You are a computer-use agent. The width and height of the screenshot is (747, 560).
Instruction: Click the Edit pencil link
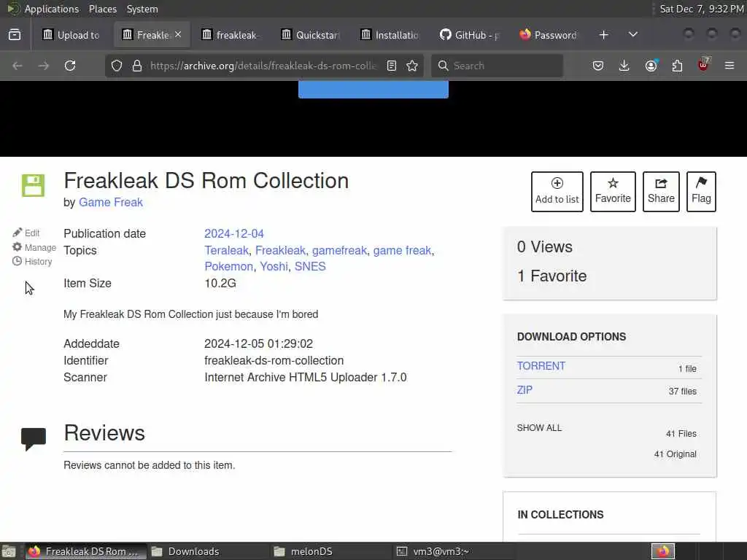click(x=26, y=233)
